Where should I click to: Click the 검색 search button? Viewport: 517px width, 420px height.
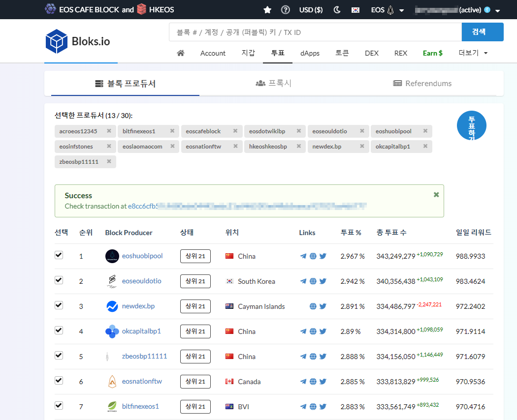483,32
